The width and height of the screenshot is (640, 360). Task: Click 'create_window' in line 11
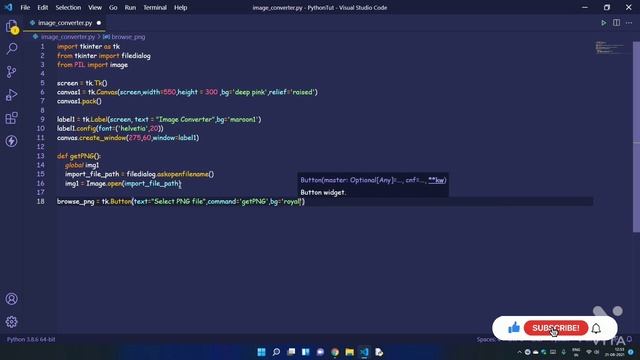point(102,138)
